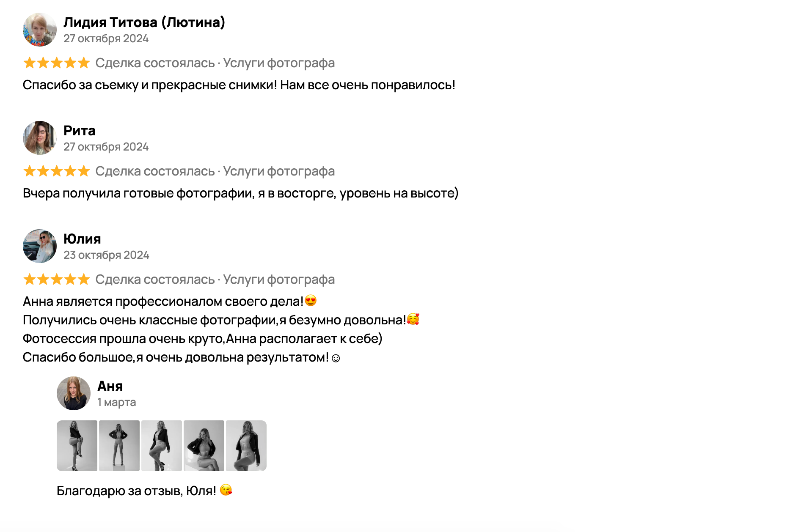Select the date 27 октября 2024 under Лидия
Screen dimensions: 804x532
pos(106,38)
